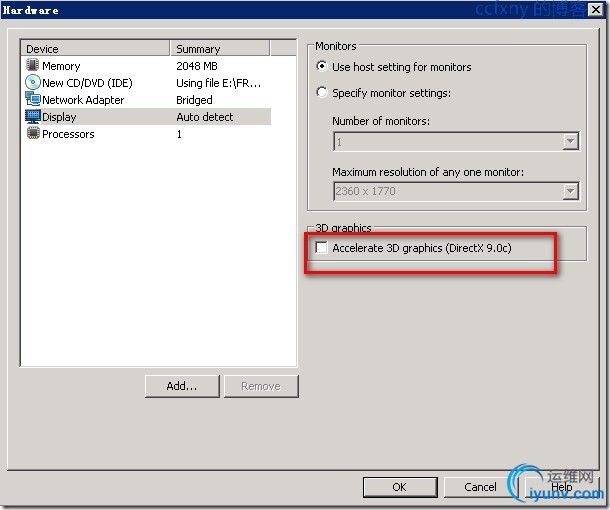The image size is (610, 510).
Task: Confirm with the OK button
Action: (x=400, y=487)
